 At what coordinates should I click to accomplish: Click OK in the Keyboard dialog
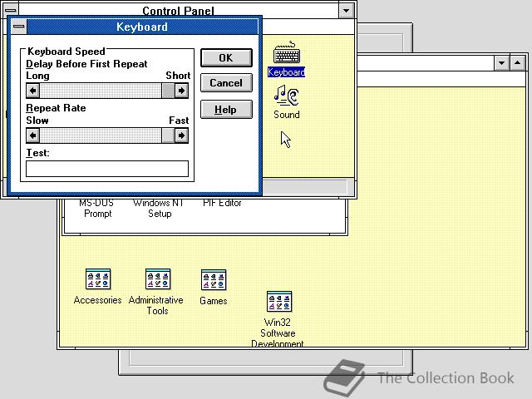(x=226, y=57)
